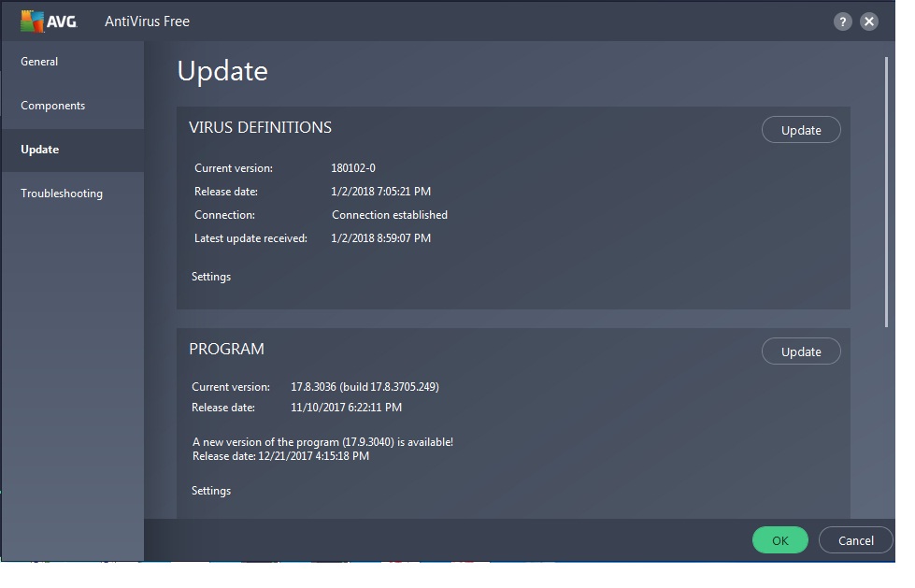Select virus definitions version 180102-0
This screenshot has width=915, height=588.
(x=353, y=168)
